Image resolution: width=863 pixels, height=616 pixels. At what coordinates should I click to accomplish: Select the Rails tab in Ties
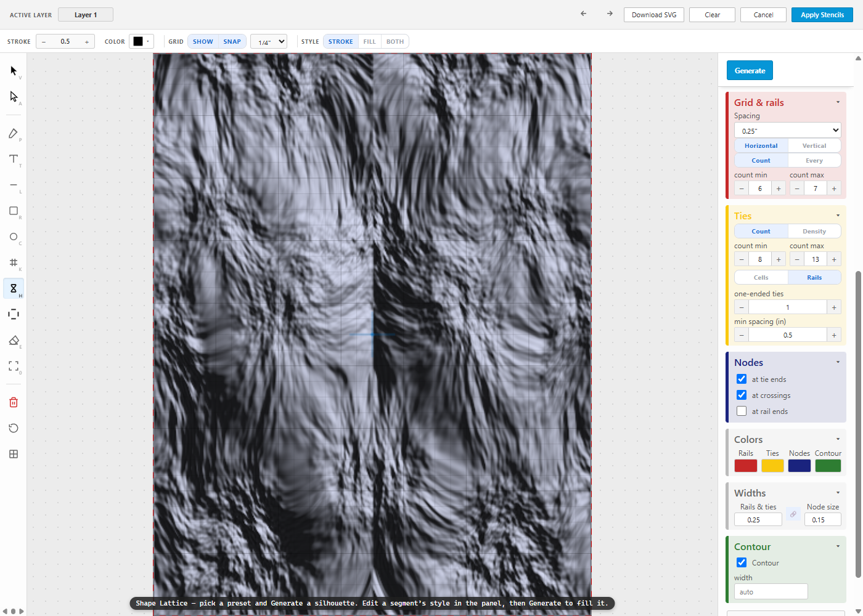[814, 278]
